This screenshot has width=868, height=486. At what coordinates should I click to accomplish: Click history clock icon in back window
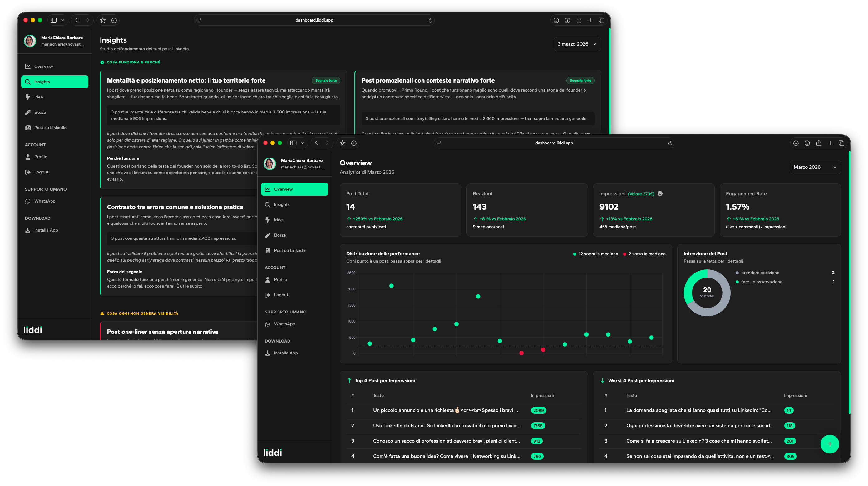(114, 20)
